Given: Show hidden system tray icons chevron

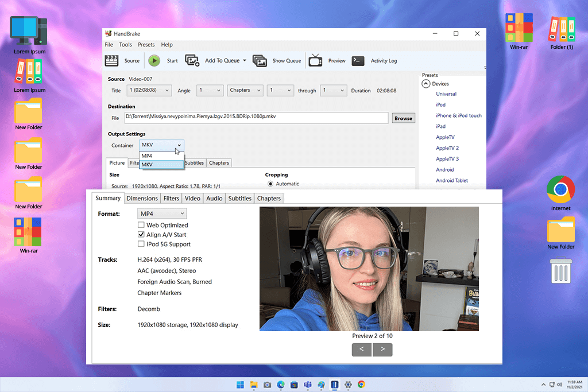Looking at the screenshot, I should [x=543, y=385].
